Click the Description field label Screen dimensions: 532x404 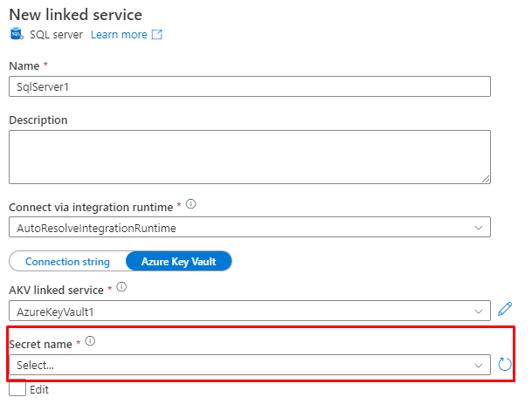38,120
